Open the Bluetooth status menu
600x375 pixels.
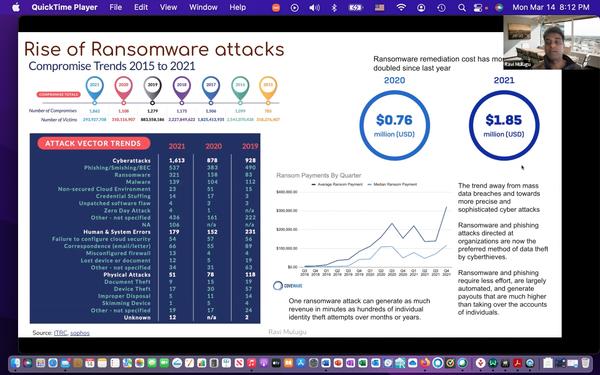pyautogui.click(x=334, y=8)
